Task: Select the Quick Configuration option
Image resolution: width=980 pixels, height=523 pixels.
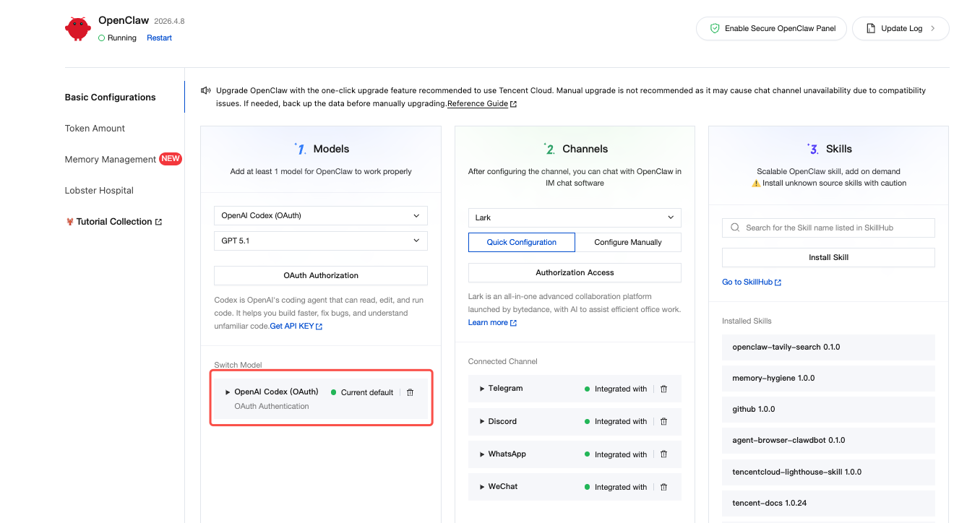Action: coord(521,242)
